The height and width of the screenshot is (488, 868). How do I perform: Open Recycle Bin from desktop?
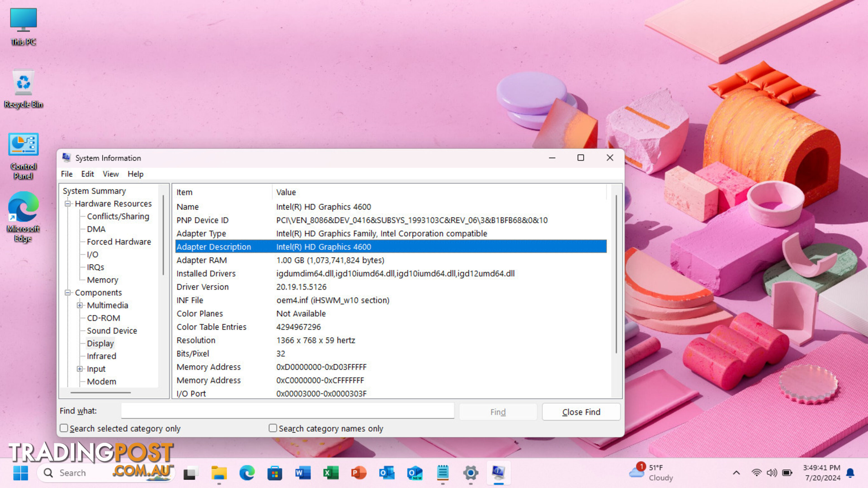click(x=23, y=83)
